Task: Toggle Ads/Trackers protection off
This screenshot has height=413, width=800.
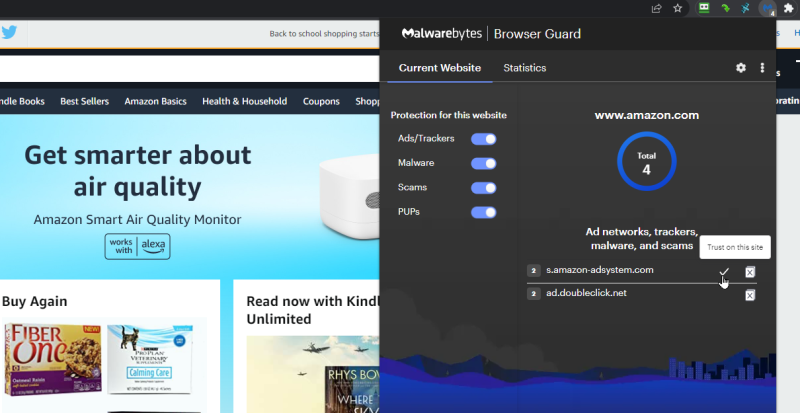Action: [484, 139]
